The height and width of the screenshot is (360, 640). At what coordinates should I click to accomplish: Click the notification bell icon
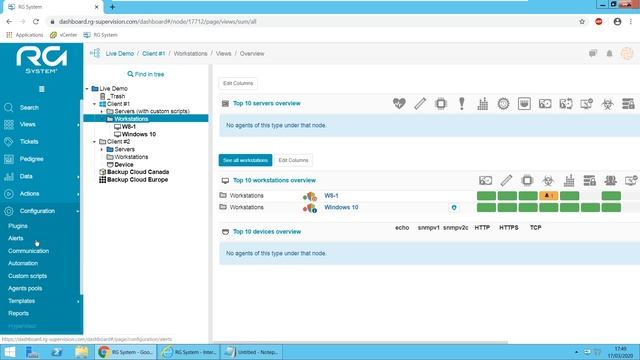coord(609,53)
